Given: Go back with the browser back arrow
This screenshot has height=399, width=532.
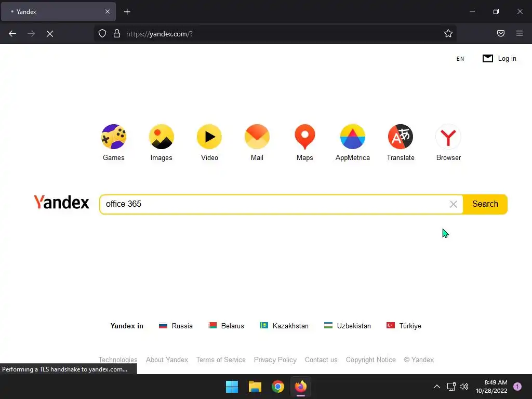Looking at the screenshot, I should (12, 34).
